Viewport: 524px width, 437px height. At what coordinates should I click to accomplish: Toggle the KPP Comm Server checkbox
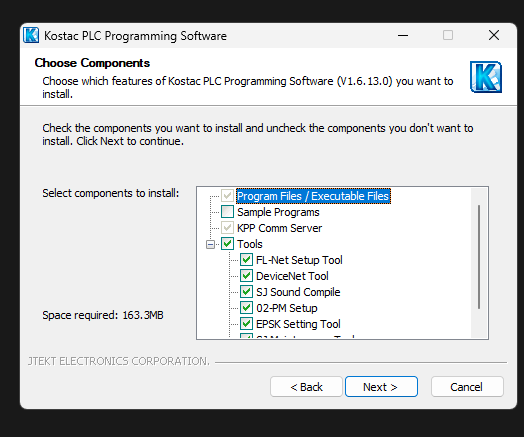(x=227, y=228)
